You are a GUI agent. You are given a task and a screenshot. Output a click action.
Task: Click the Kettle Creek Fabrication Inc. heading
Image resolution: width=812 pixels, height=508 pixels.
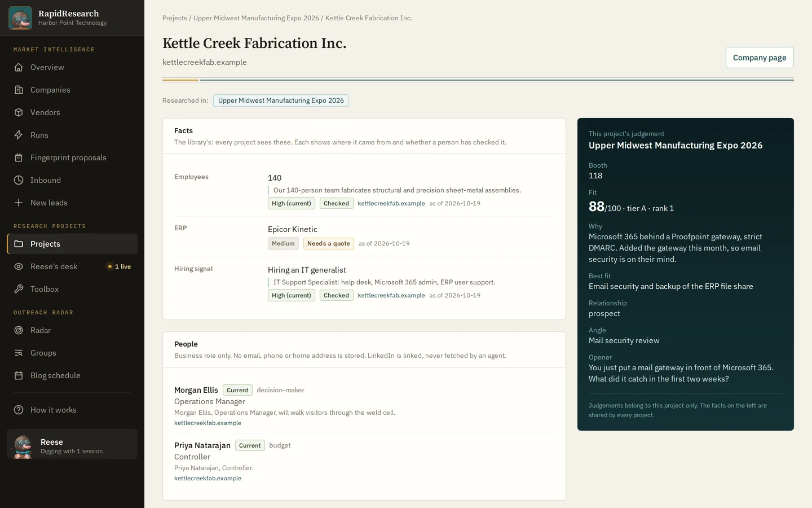254,43
